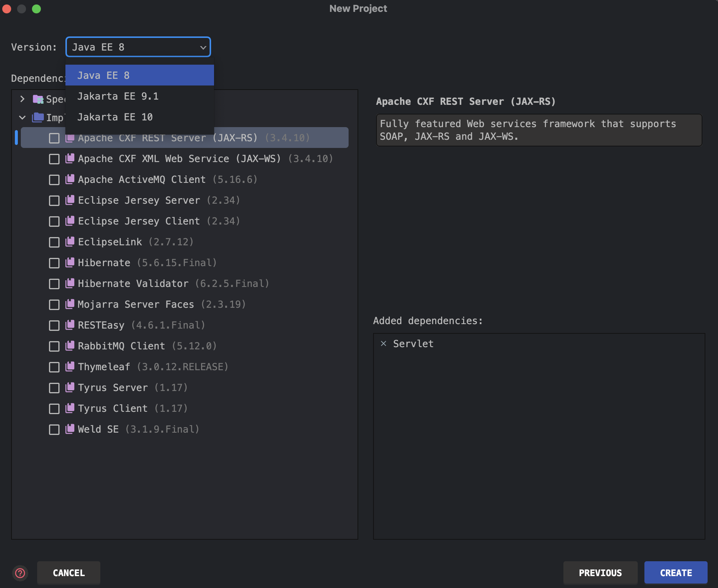Go back with Previous button

click(600, 573)
